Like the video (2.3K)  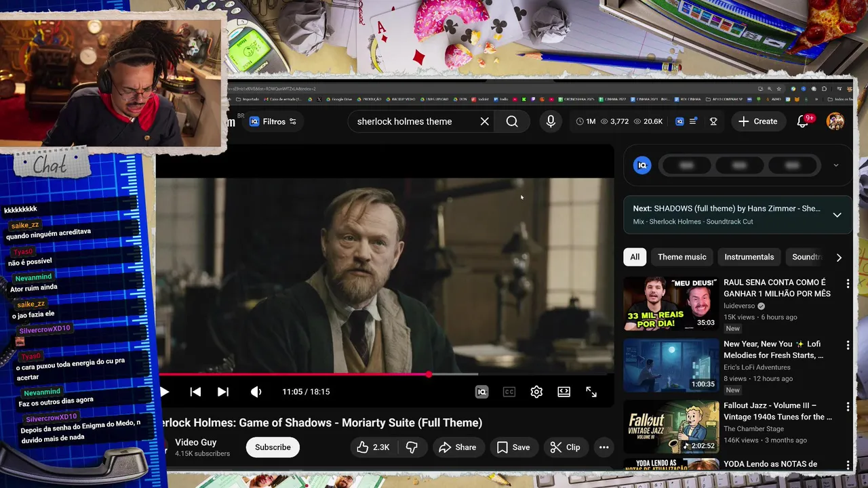tap(372, 447)
